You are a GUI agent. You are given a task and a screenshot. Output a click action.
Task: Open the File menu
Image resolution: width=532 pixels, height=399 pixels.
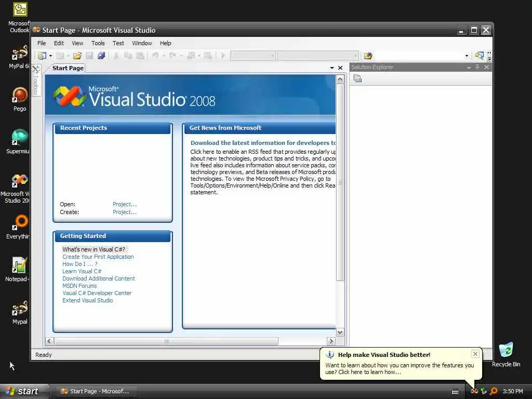click(42, 43)
